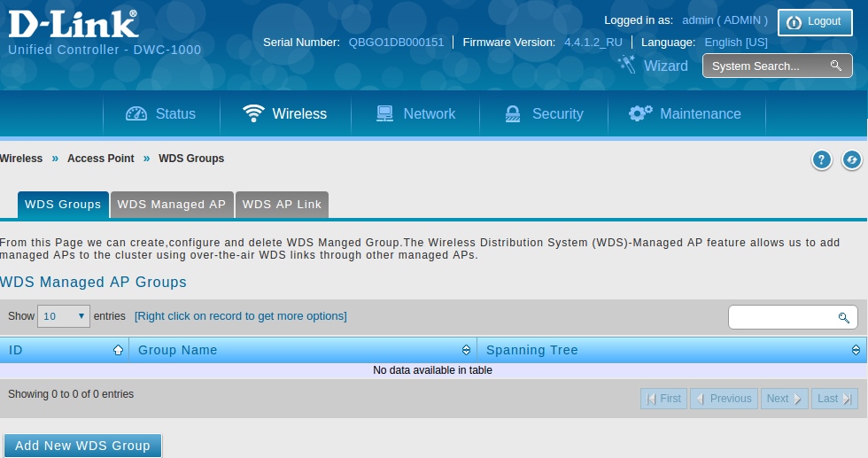The height and width of the screenshot is (458, 868).
Task: Open the Wireless navigation menu
Action: (285, 113)
